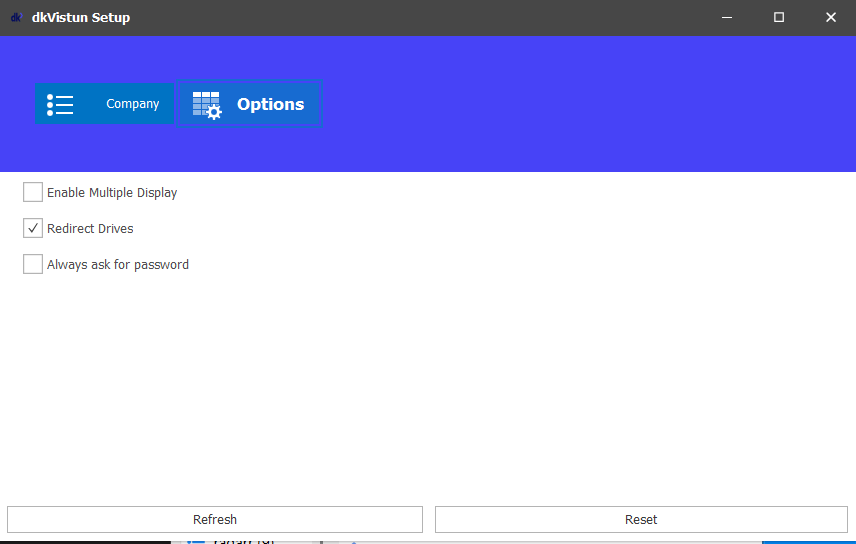
Task: Select the Options tab label
Action: point(270,104)
